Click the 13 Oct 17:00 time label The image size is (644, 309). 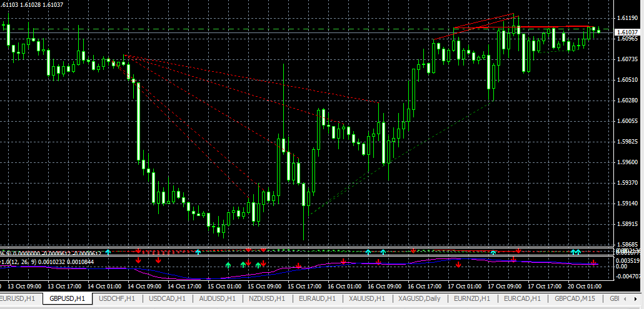pos(63,286)
